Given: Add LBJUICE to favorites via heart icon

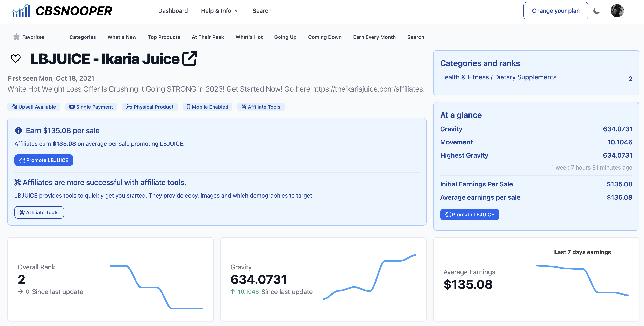Looking at the screenshot, I should [15, 59].
